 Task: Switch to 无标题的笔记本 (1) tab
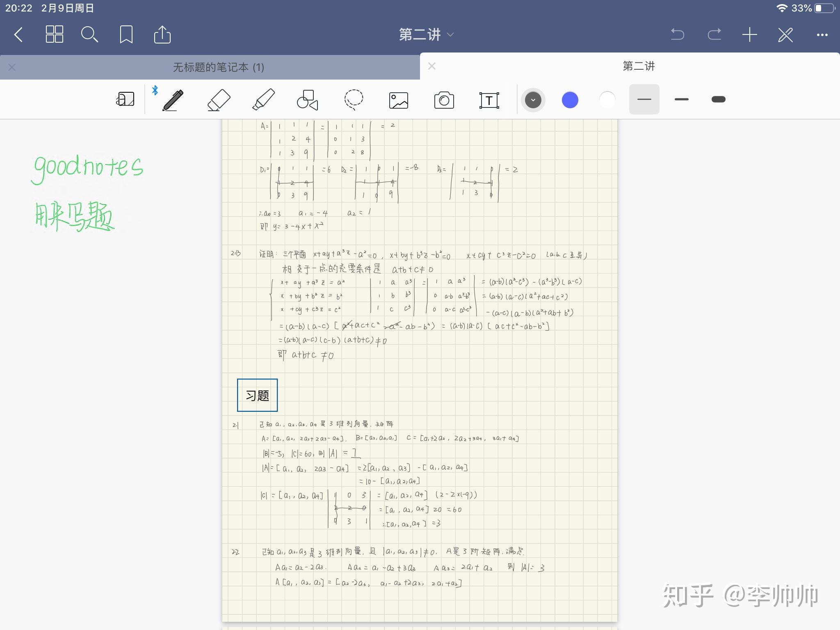pyautogui.click(x=218, y=67)
